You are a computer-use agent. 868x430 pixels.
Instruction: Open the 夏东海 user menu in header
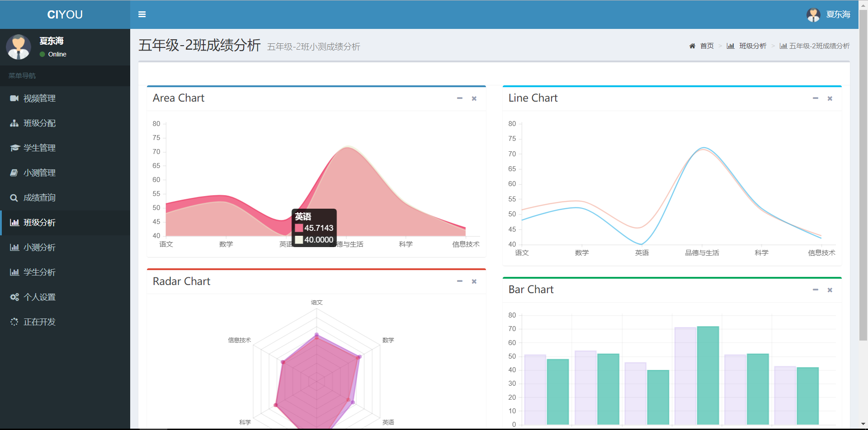(828, 14)
